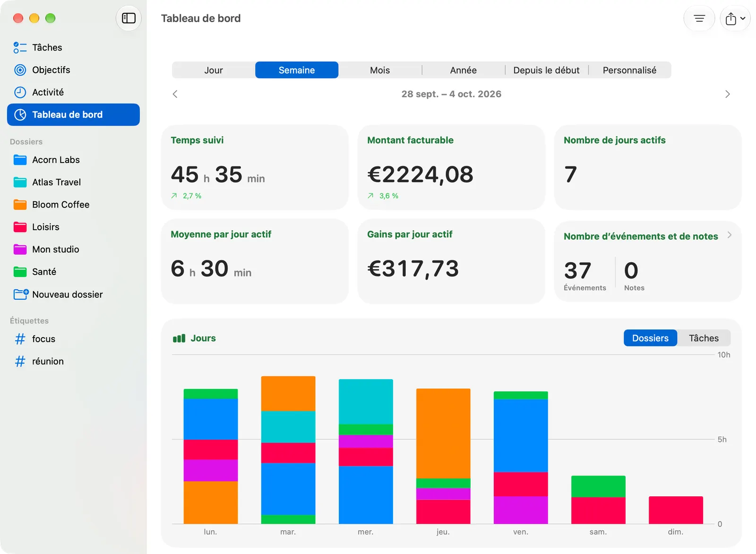Open Tâches in the sidebar
Viewport: 756px width, 554px height.
pyautogui.click(x=73, y=48)
